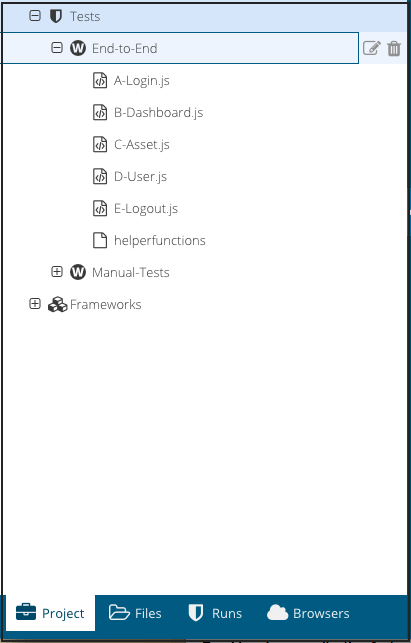This screenshot has width=411, height=643.
Task: Click the edit pencil icon for End-to-End
Action: tap(372, 48)
